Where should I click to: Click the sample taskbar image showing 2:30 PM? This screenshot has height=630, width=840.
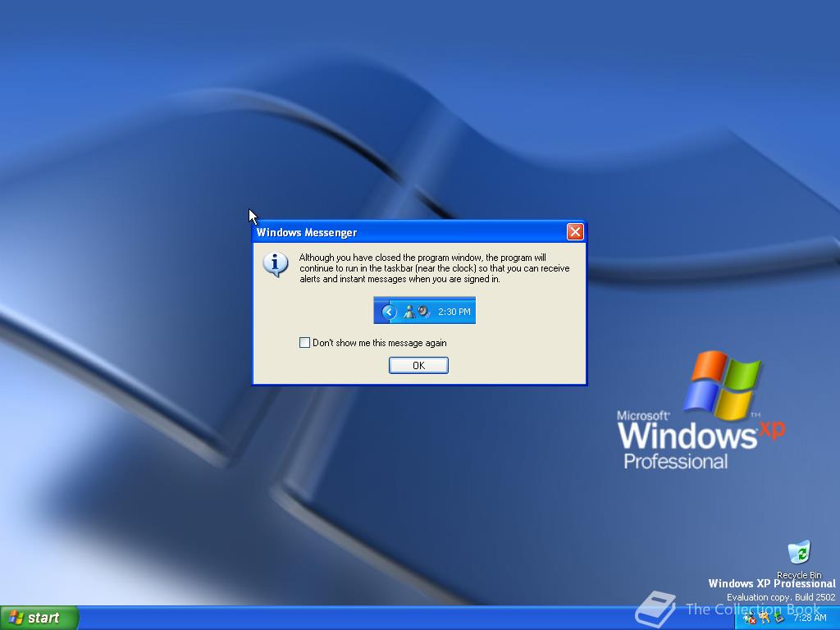pos(424,311)
